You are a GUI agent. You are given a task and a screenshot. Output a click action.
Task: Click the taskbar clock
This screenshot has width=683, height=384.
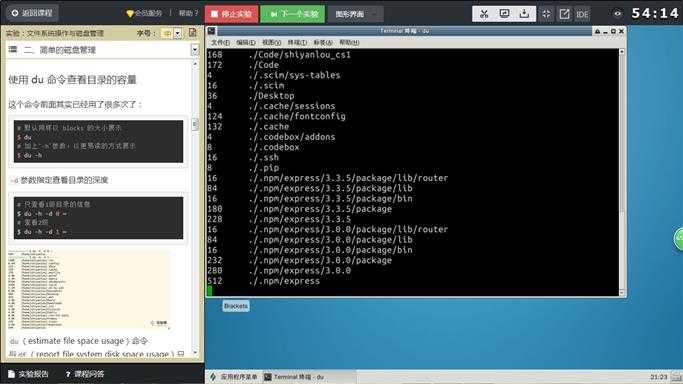[659, 377]
